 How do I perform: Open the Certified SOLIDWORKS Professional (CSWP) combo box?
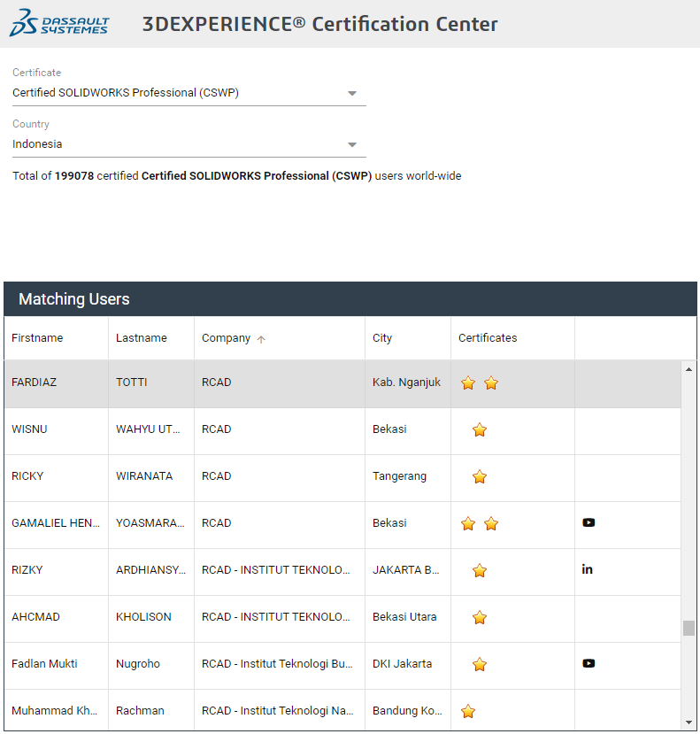point(189,93)
